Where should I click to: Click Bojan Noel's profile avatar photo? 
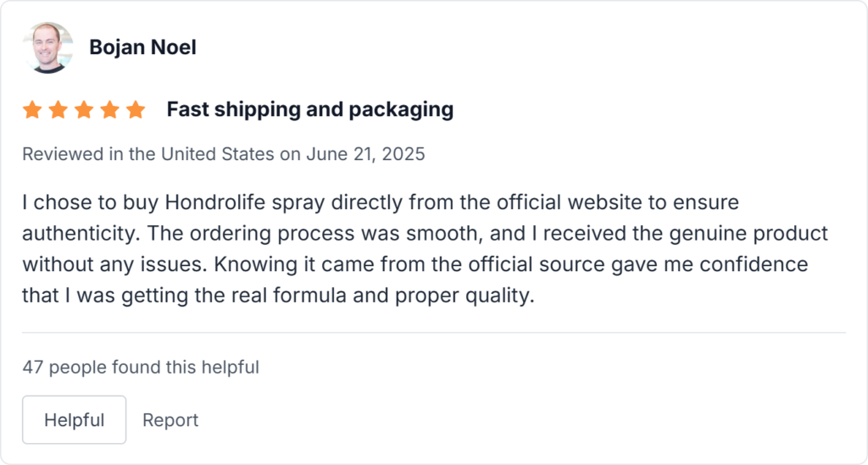(47, 47)
